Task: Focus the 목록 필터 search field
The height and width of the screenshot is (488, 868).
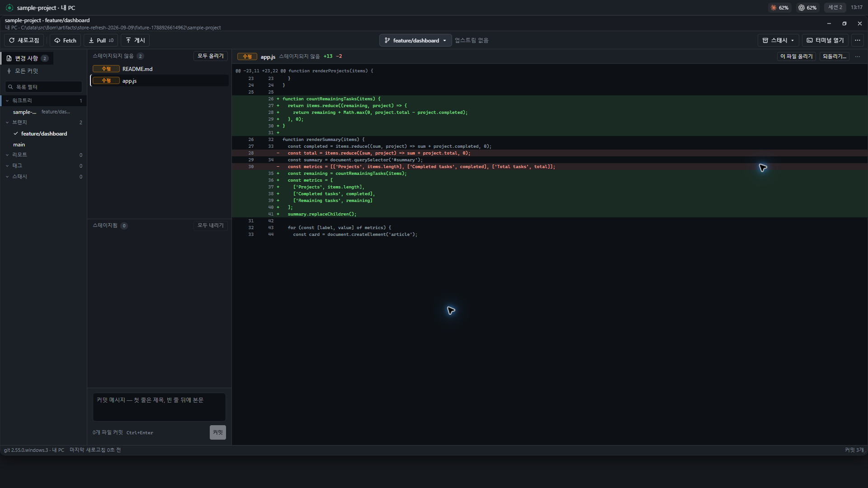Action: (x=43, y=87)
